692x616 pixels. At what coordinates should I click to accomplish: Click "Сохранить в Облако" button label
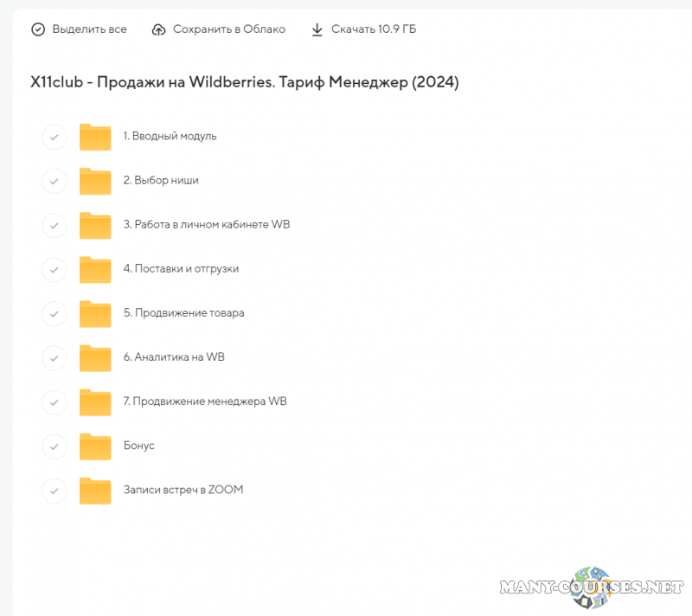pyautogui.click(x=228, y=29)
